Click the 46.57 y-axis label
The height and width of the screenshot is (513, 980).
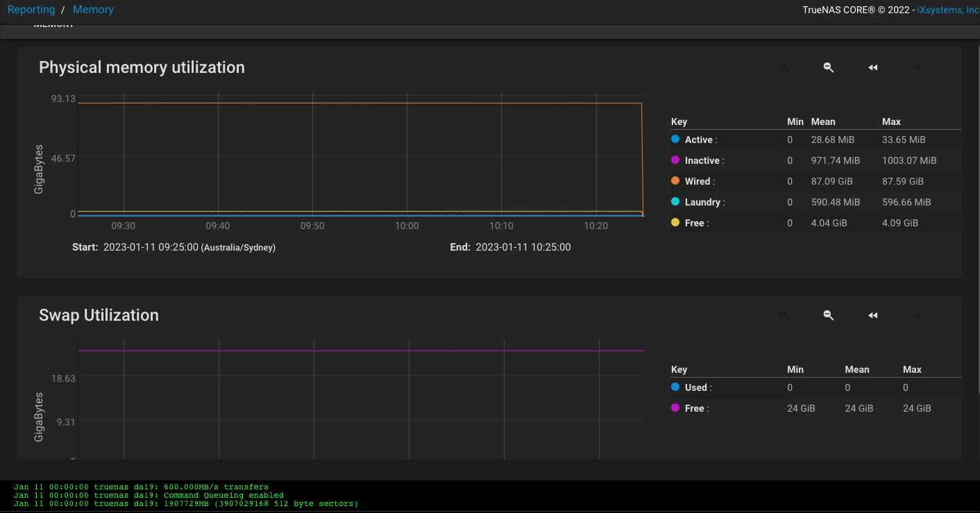(63, 158)
